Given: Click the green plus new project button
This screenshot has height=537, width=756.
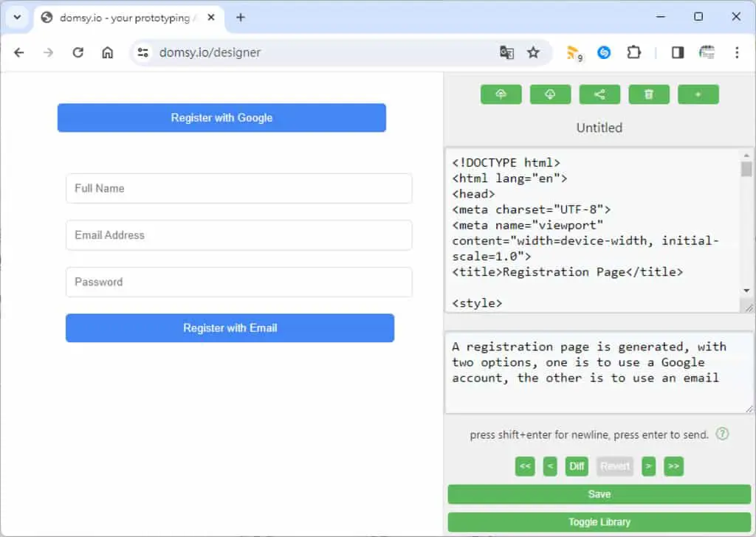Looking at the screenshot, I should [698, 94].
